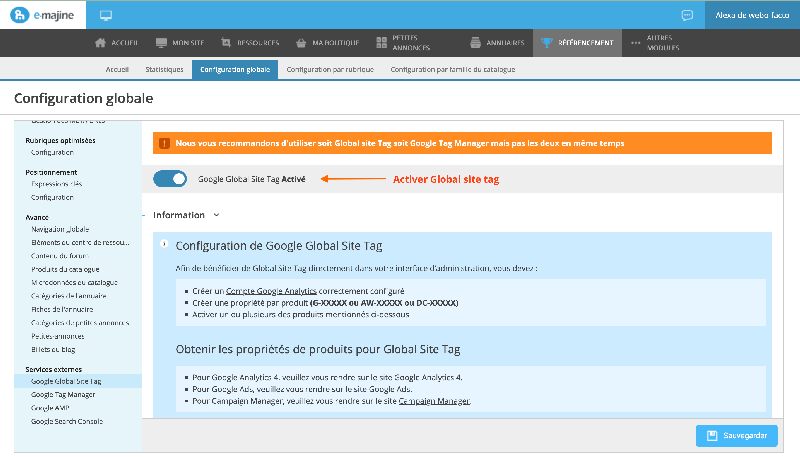Select Google Global Site Tag in sidebar
800x457 pixels.
[x=78, y=381]
